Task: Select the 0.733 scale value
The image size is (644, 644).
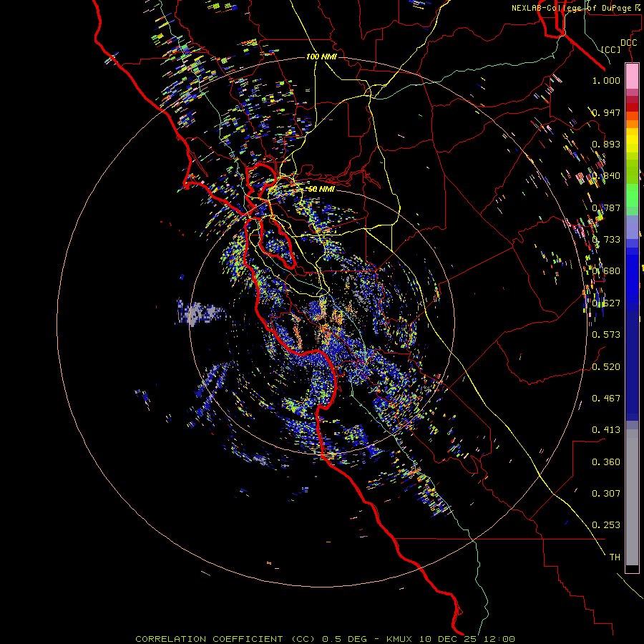Action: [x=606, y=240]
